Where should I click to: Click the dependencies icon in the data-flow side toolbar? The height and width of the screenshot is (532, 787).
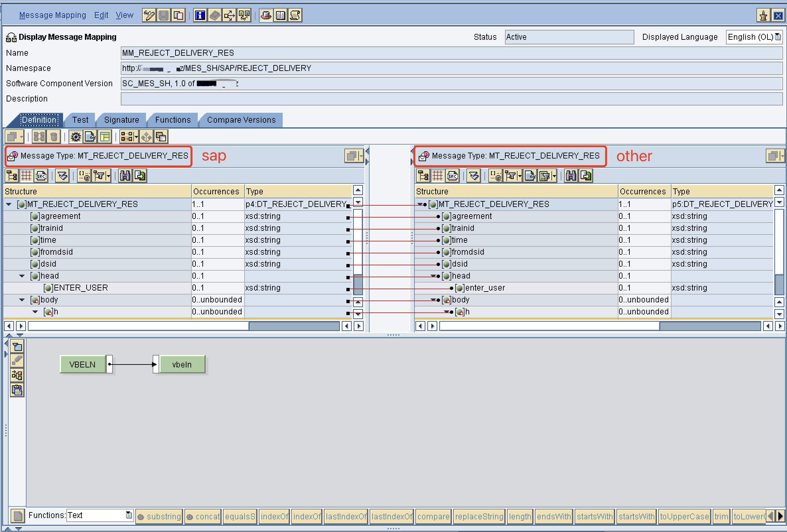(17, 375)
